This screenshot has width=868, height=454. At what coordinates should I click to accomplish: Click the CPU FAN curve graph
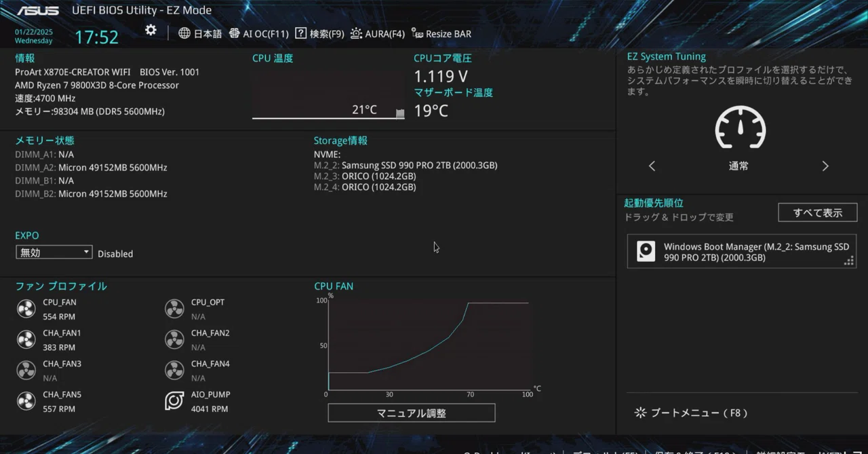[429, 345]
